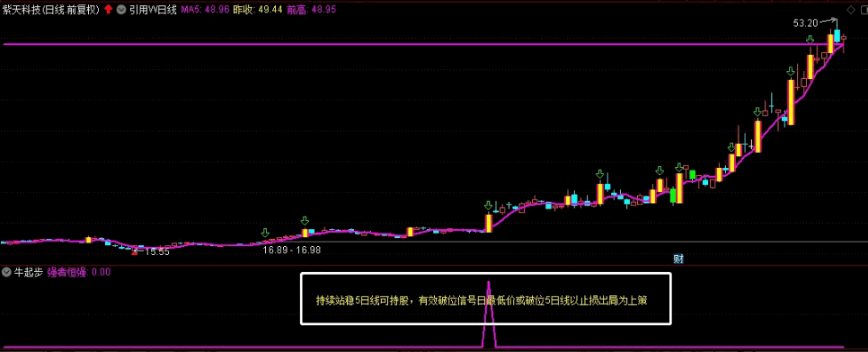
Task: Click the 前高: 48.95 value
Action: 311,10
